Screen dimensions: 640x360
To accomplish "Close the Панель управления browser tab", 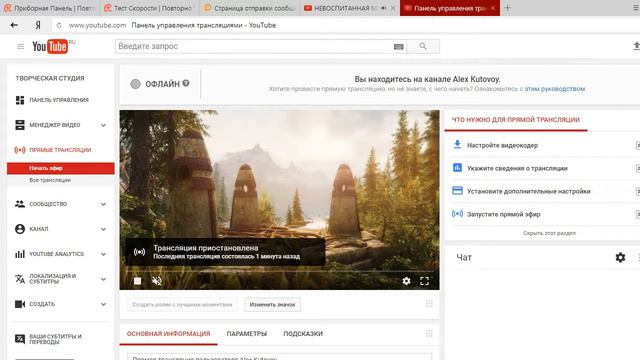I will (x=493, y=8).
